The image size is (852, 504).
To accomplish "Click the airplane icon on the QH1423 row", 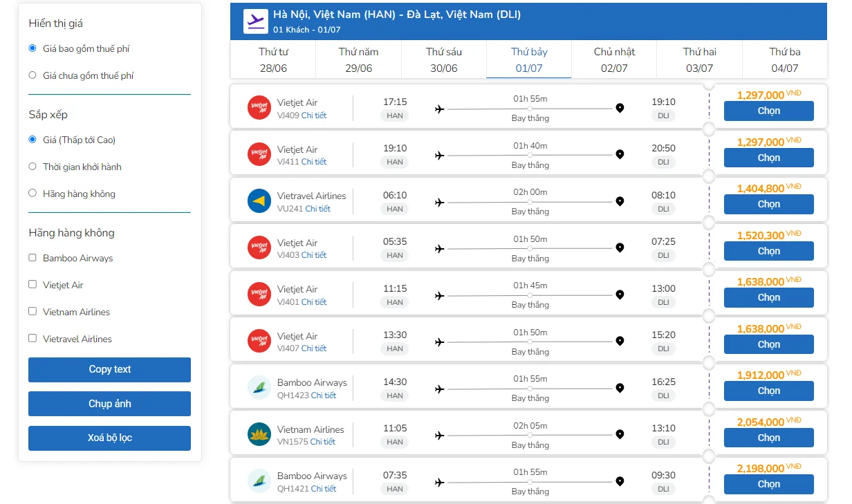I will point(439,389).
